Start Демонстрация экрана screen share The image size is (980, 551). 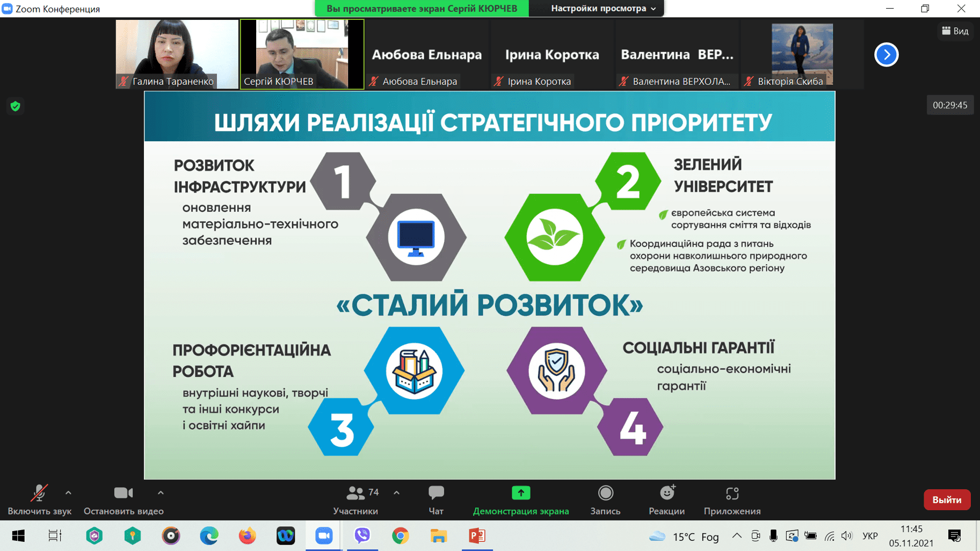[521, 499]
